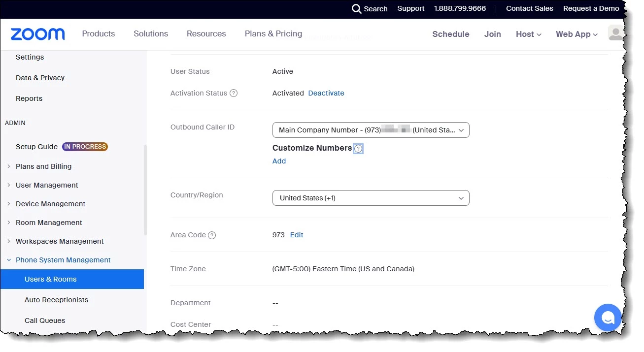Viewport: 644px width, 352px height.
Task: Click the Department label
Action: 191,303
